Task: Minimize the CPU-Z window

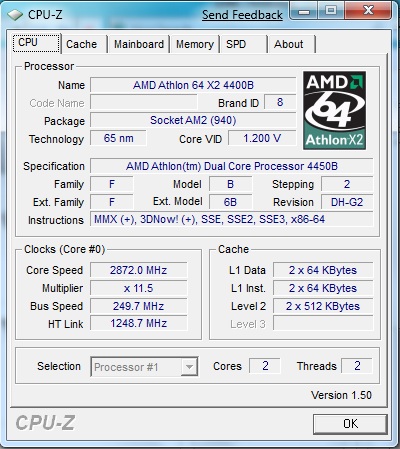Action: click(x=304, y=12)
